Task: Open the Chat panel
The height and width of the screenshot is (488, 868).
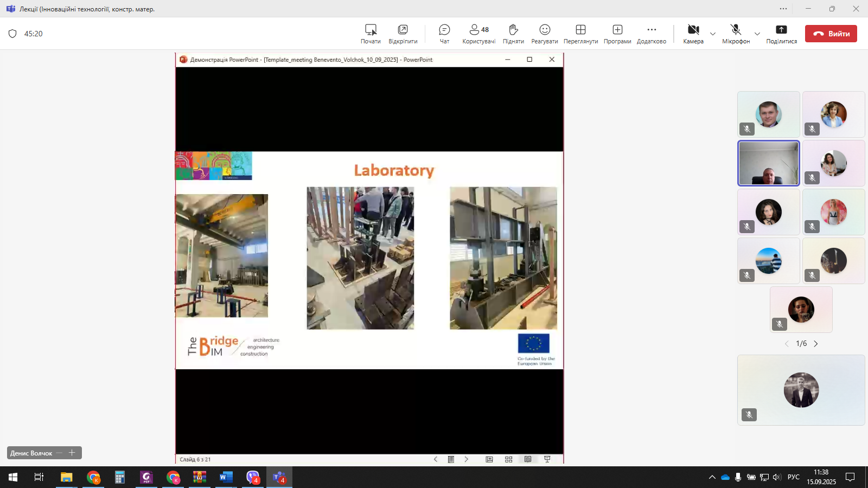Action: click(444, 34)
